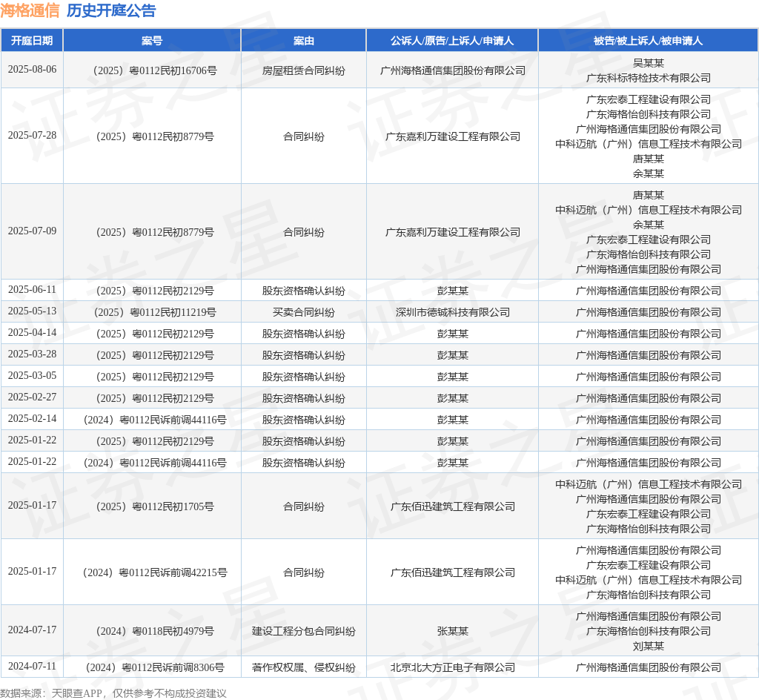Select date cell 2025-07-09
The width and height of the screenshot is (759, 700).
[32, 231]
